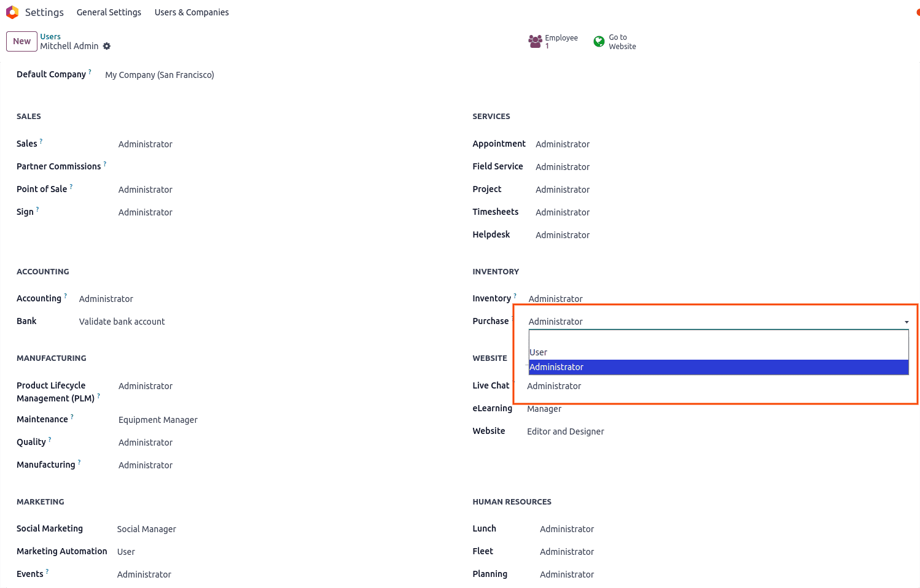Show help tooltip for Default Company
This screenshot has height=588, width=920.
[90, 72]
